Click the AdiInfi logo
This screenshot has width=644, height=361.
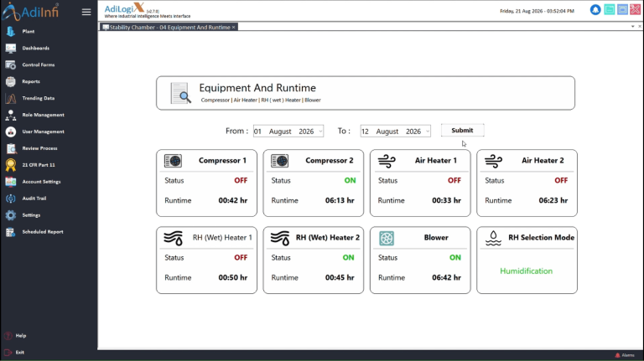pos(31,12)
